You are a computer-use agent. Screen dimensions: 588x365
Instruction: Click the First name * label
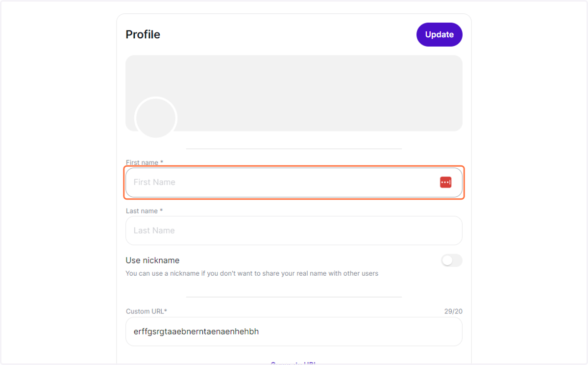point(145,162)
